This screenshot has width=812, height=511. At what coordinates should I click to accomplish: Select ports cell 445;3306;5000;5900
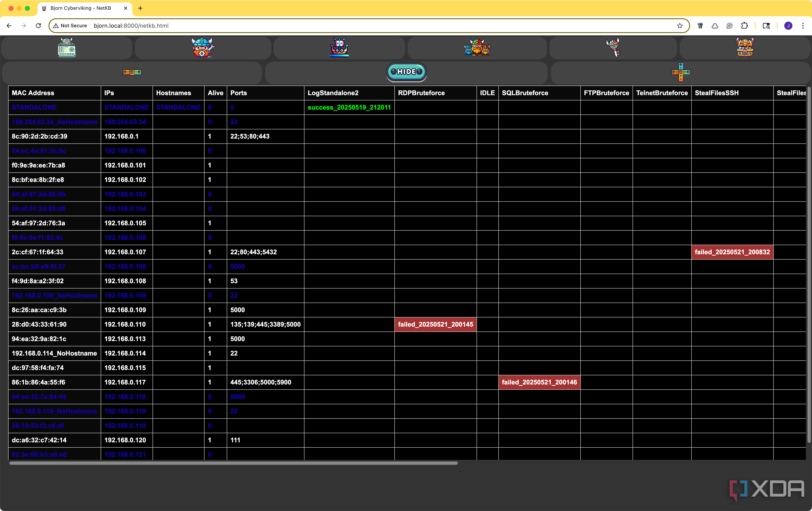[265, 382]
